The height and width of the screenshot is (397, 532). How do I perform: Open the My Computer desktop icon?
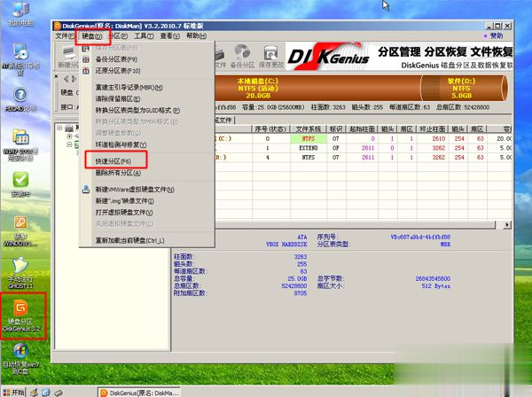[20, 13]
